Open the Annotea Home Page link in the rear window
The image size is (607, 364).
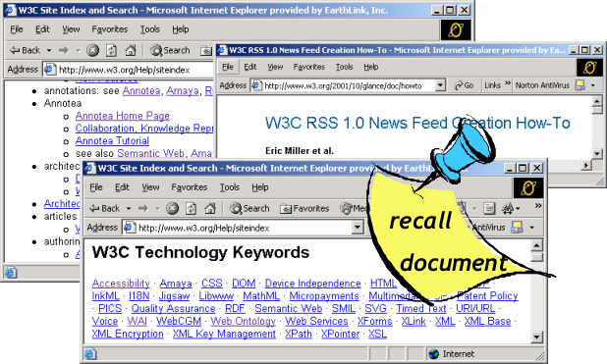tap(123, 116)
